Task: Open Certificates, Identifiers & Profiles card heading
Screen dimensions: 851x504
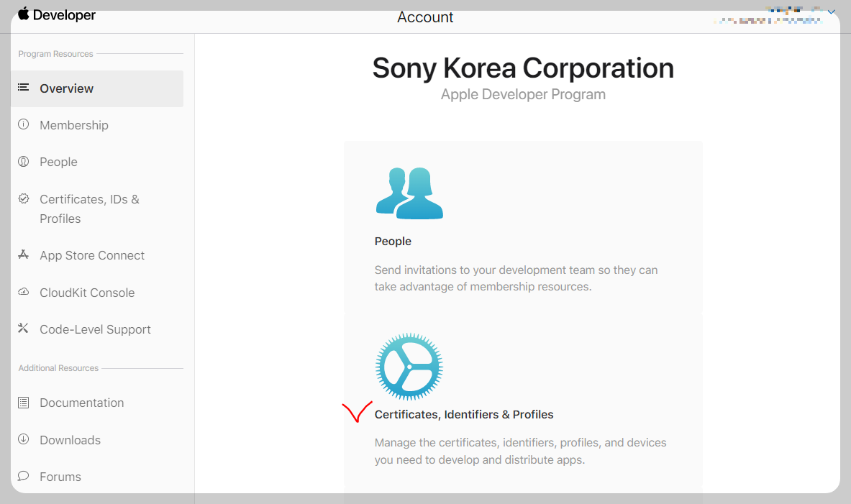Action: click(464, 414)
